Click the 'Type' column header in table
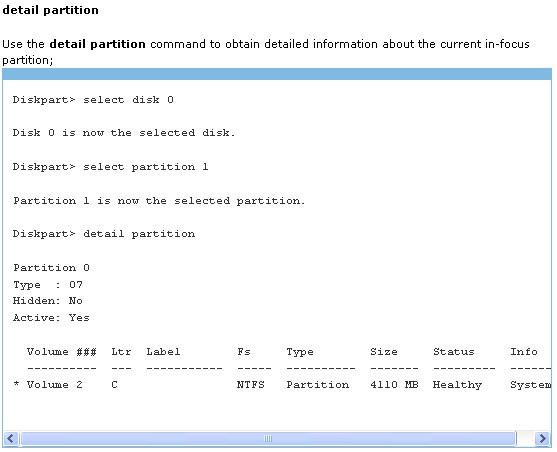Image resolution: width=557 pixels, height=452 pixels. (x=300, y=352)
